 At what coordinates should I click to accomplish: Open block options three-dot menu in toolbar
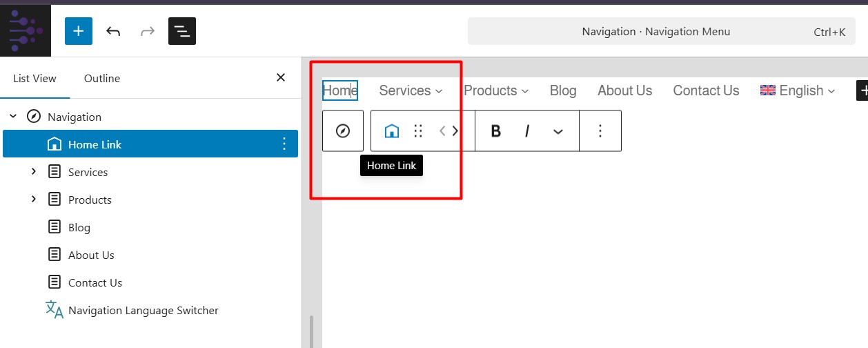(600, 130)
